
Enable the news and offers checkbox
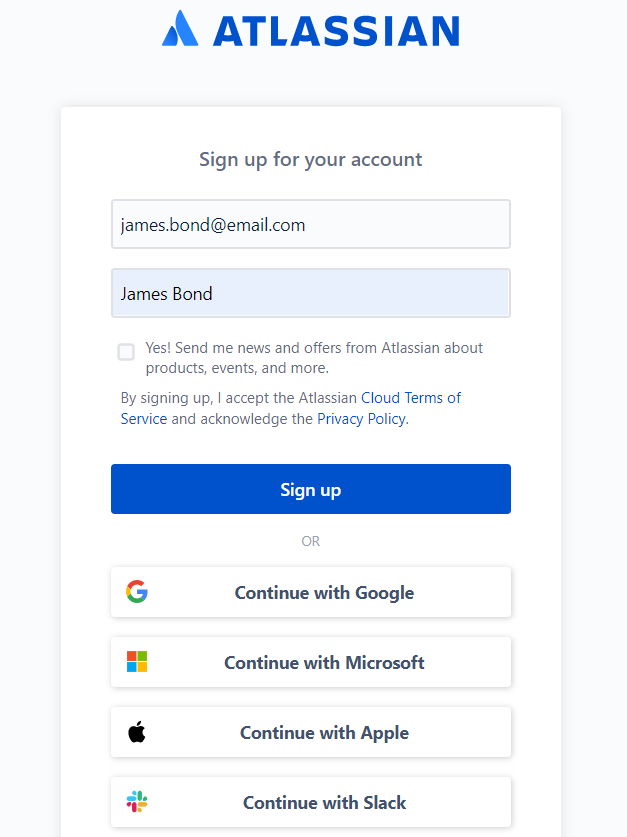(126, 352)
